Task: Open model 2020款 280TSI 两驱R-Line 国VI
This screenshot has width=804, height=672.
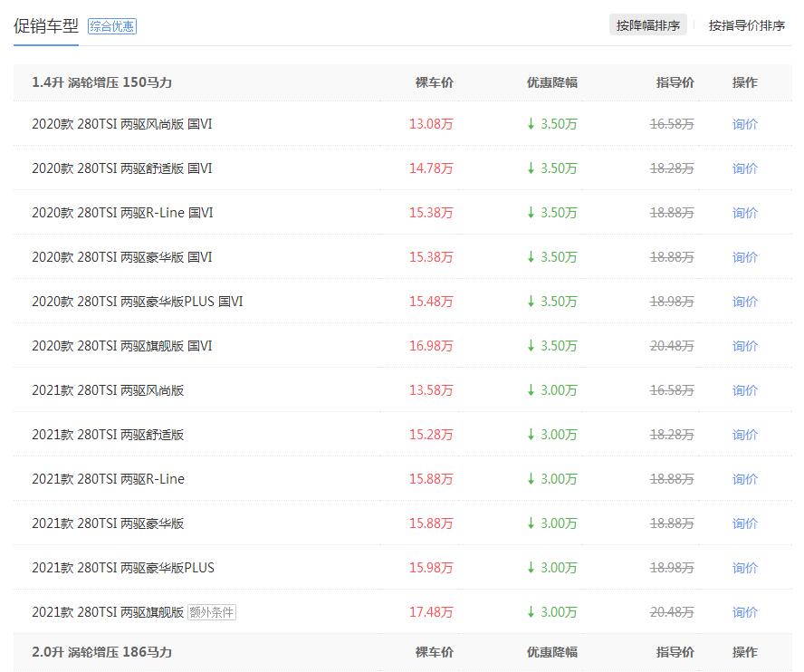Action: tap(122, 213)
